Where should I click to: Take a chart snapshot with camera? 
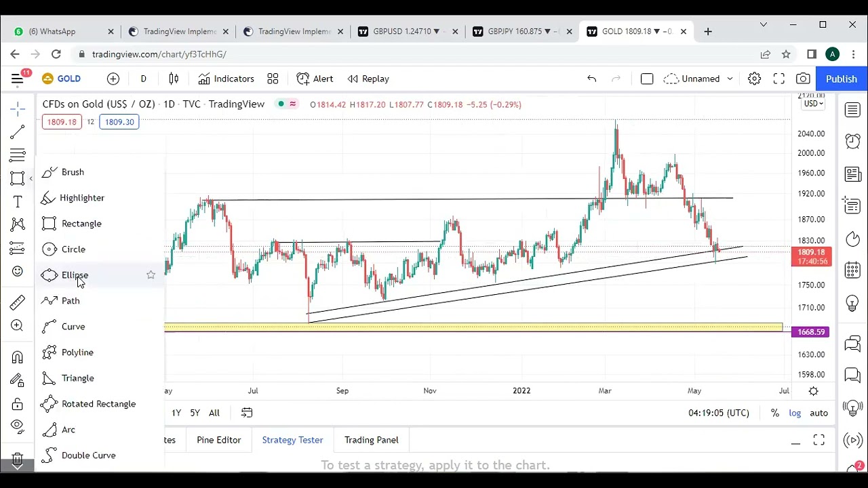(x=803, y=79)
